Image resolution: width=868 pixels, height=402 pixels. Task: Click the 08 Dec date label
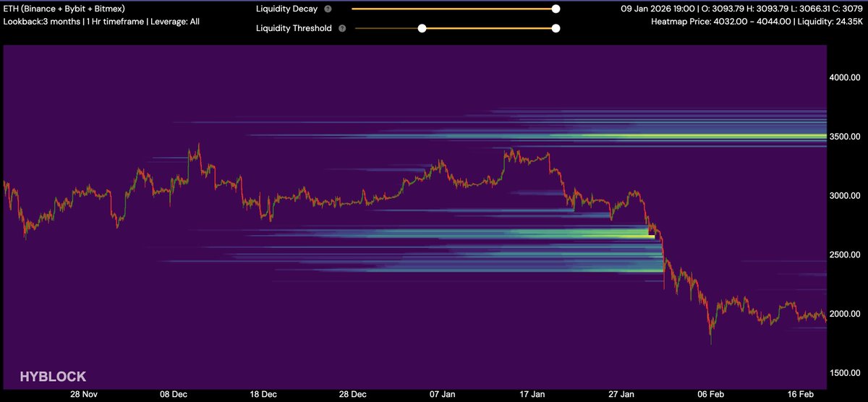coord(174,395)
